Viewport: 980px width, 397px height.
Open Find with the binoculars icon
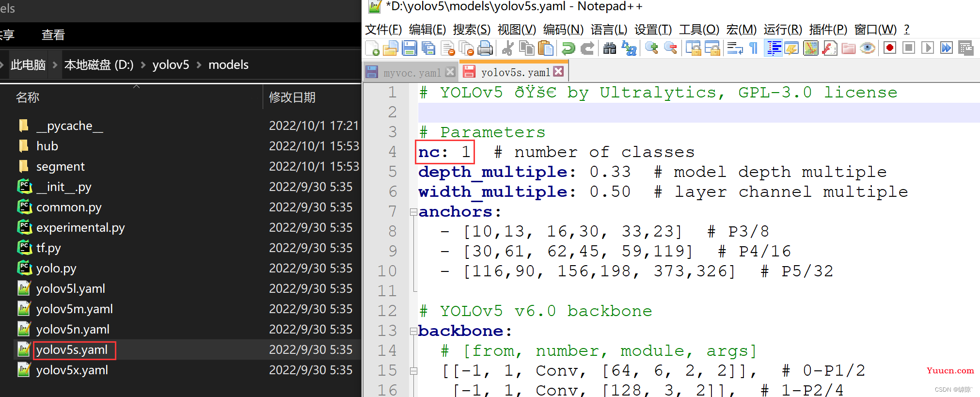610,48
